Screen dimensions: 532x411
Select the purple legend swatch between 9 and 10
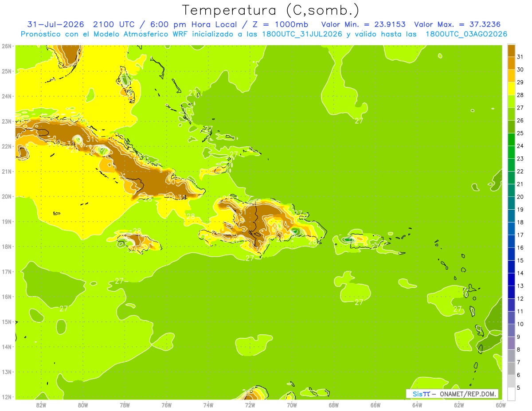(x=511, y=330)
